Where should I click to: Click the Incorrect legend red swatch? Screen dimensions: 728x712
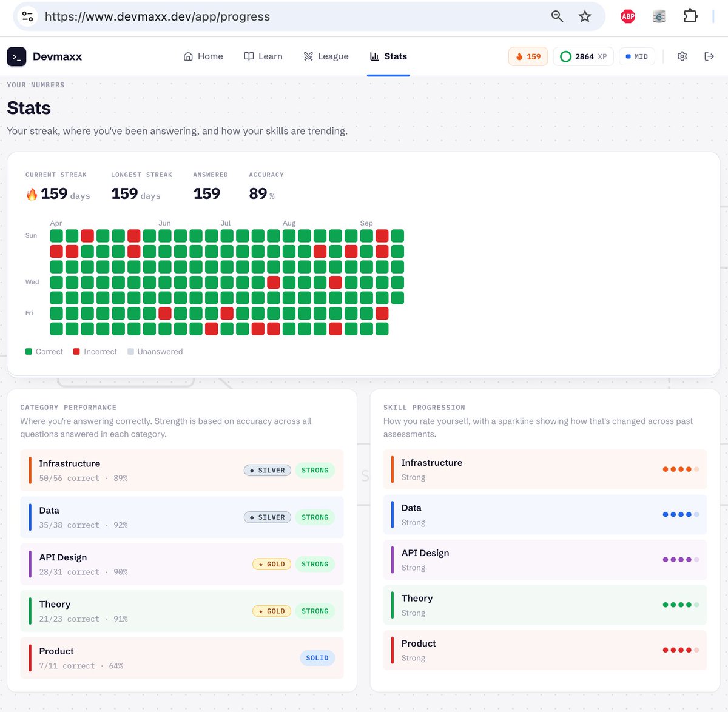pos(76,352)
